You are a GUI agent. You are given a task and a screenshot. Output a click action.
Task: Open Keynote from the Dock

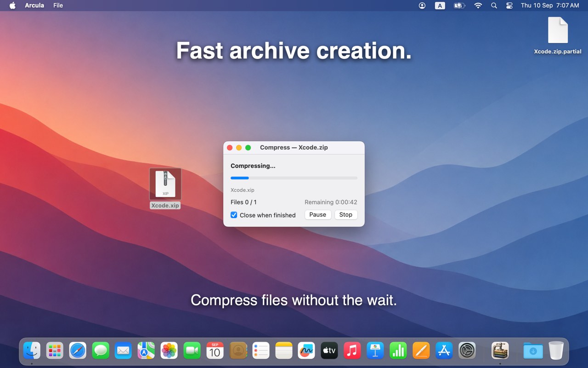pos(375,351)
